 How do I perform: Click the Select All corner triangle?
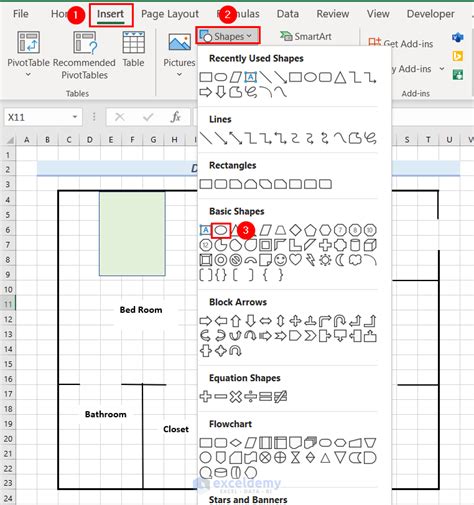(10, 140)
